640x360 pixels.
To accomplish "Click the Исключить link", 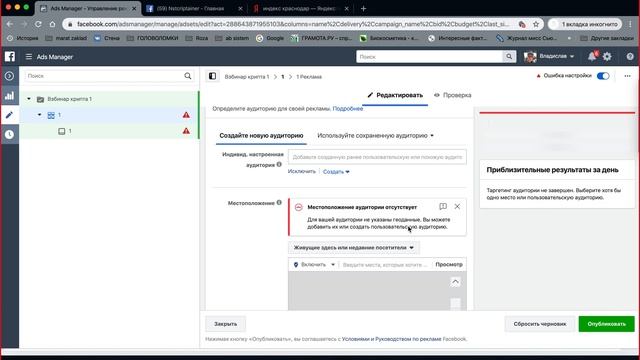I will (x=302, y=171).
